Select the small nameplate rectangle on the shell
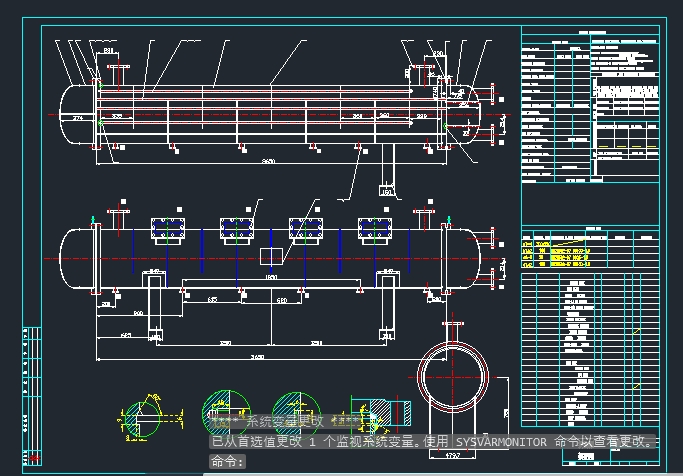Viewport: 683px width, 476px height. coord(271,257)
